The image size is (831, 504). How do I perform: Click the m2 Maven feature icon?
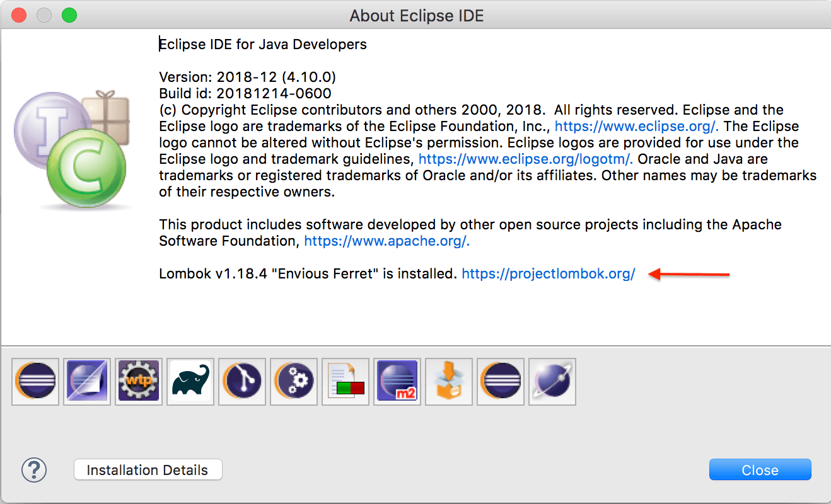[397, 381]
